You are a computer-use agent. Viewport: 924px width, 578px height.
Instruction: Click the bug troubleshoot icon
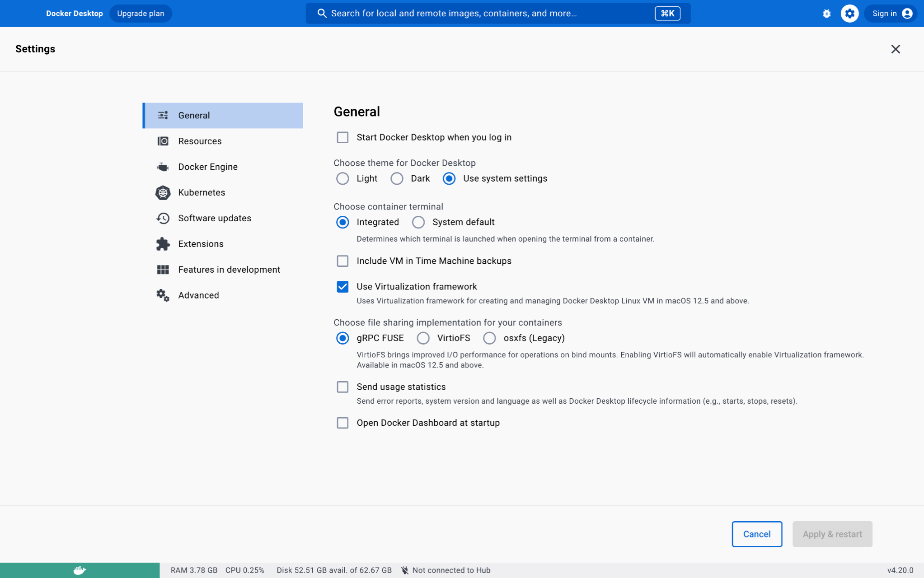click(826, 14)
